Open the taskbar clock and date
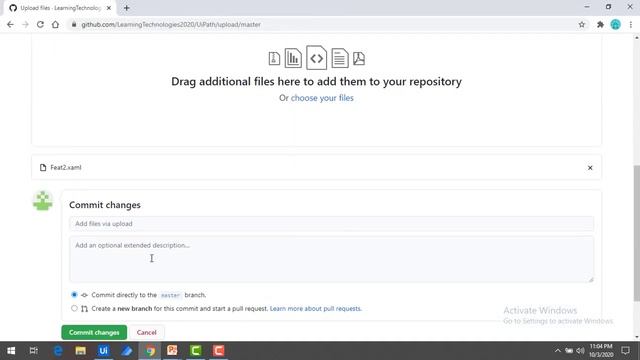 point(601,351)
